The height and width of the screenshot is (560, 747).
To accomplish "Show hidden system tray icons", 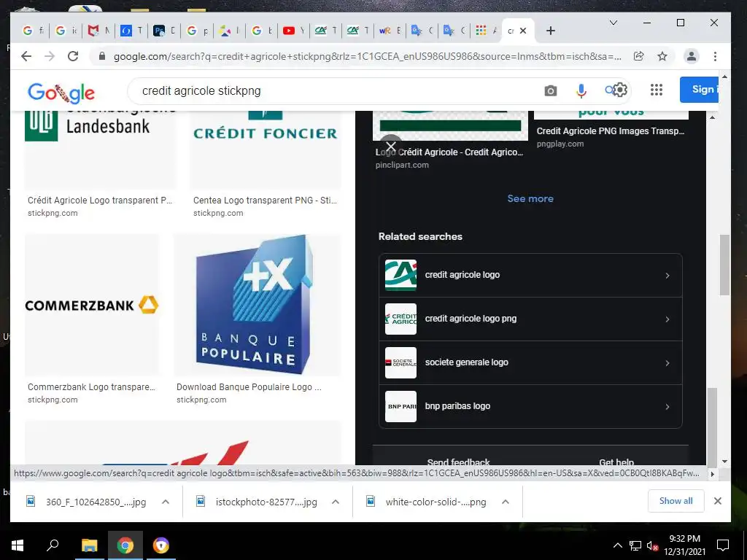I will pos(617,545).
